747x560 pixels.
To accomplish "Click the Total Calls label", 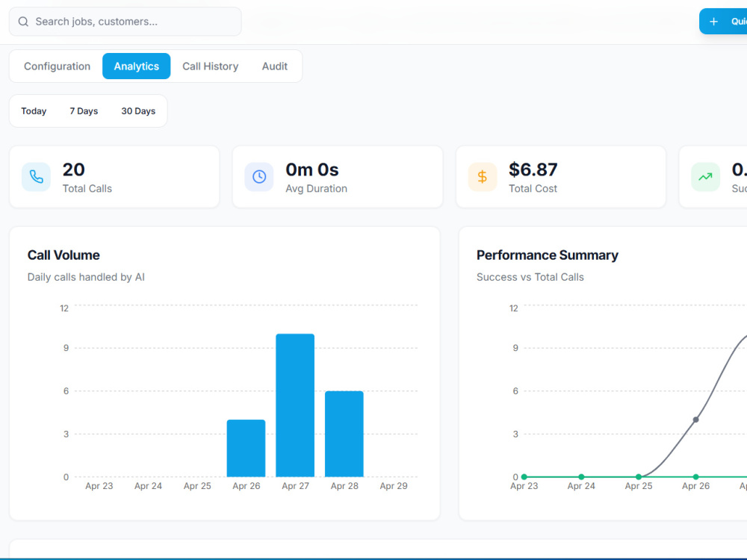I will [87, 189].
